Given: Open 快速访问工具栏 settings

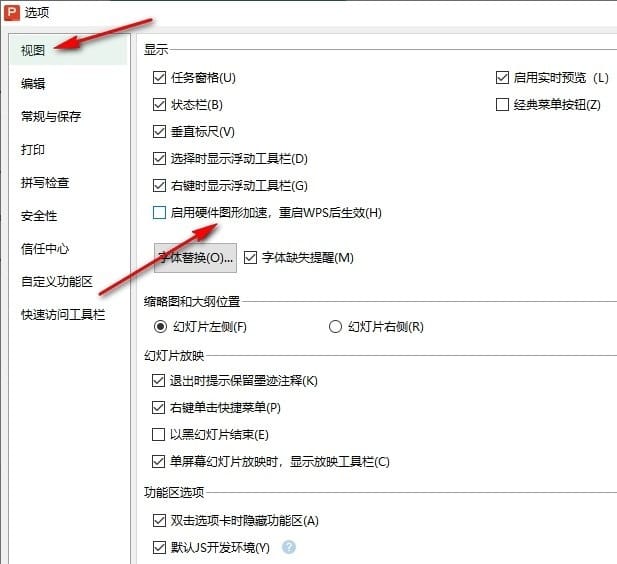Looking at the screenshot, I should (63, 314).
